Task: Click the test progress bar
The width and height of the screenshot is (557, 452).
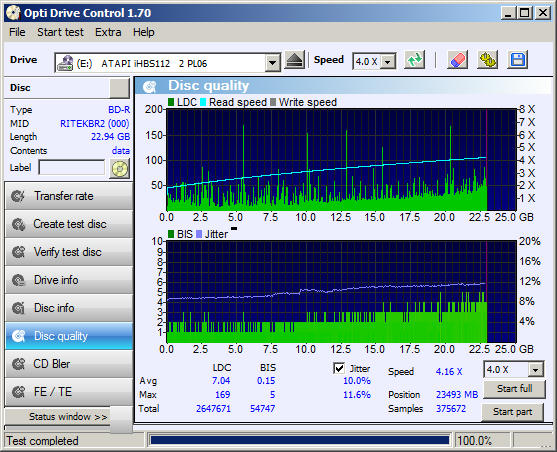Action: [x=299, y=441]
